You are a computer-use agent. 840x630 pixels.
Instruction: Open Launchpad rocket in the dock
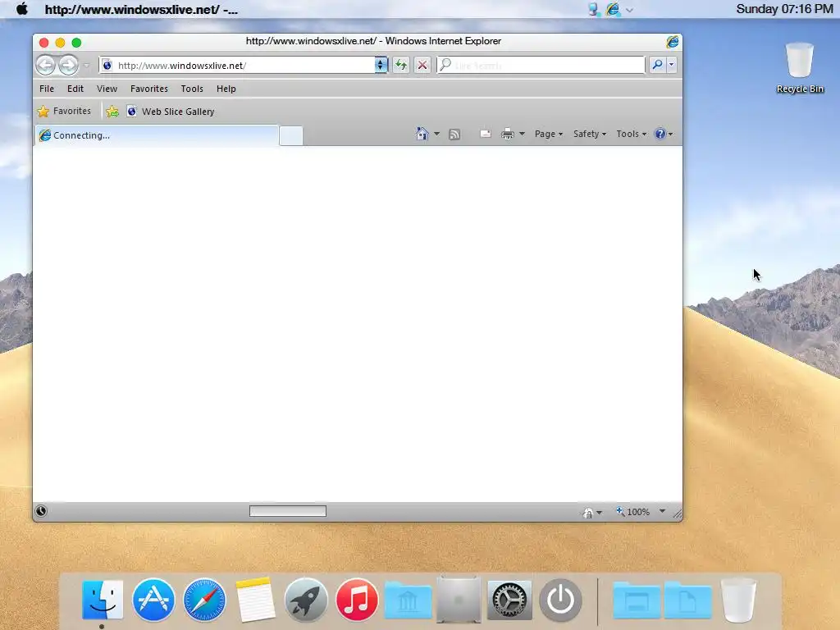[x=306, y=600]
